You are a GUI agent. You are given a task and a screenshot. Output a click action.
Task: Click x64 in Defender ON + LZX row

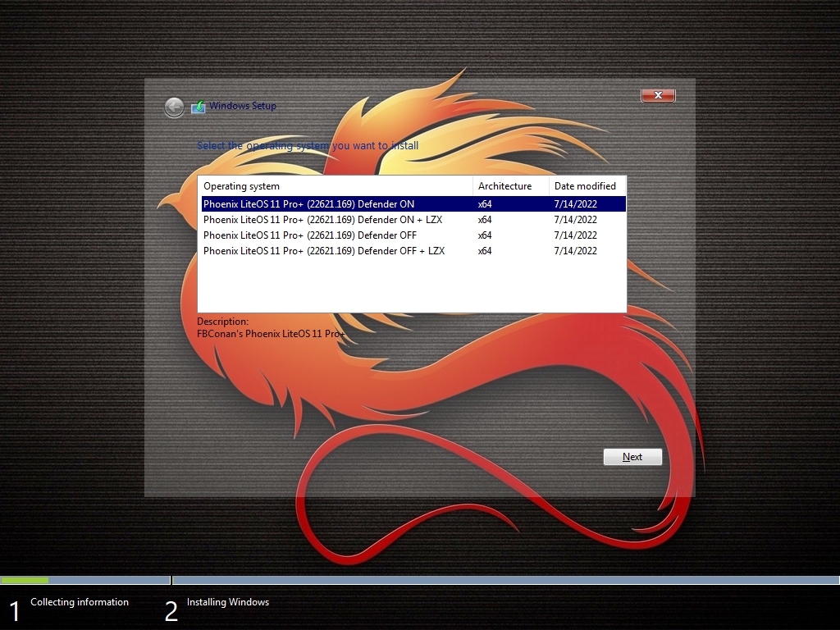pos(485,220)
